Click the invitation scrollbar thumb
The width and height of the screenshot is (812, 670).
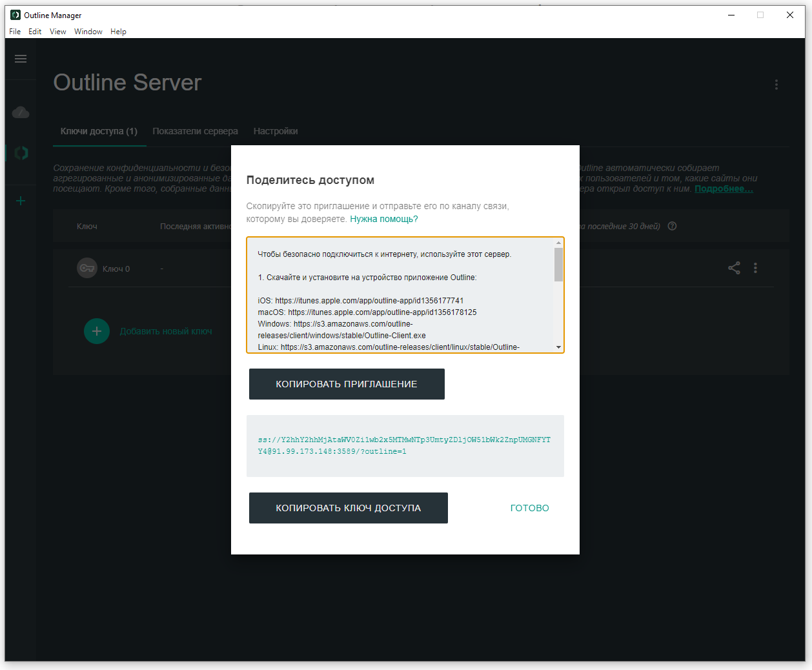click(x=558, y=265)
